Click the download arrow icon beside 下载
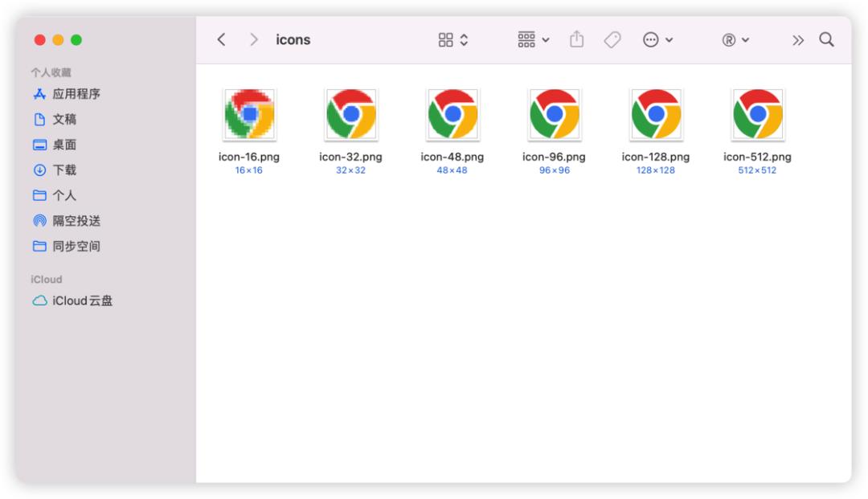868x499 pixels. pos(39,170)
